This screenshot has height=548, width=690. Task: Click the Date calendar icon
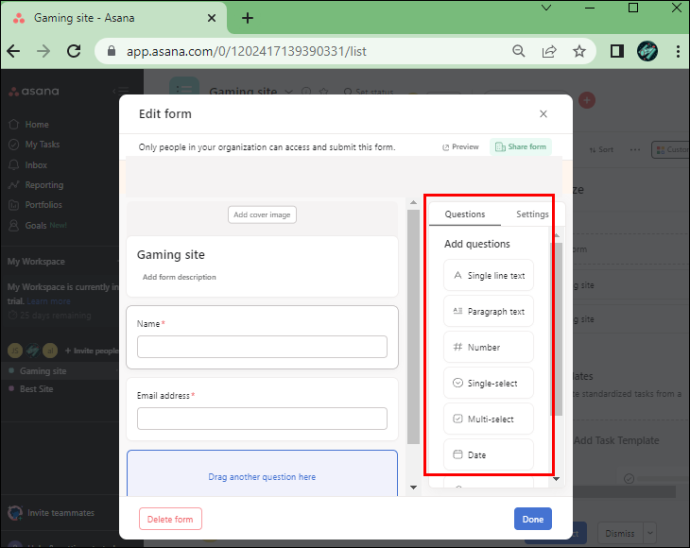458,454
